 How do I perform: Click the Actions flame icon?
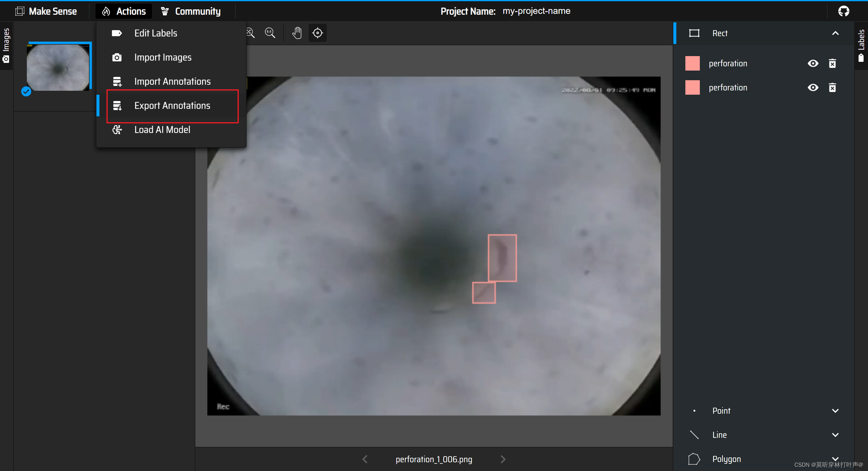(106, 11)
